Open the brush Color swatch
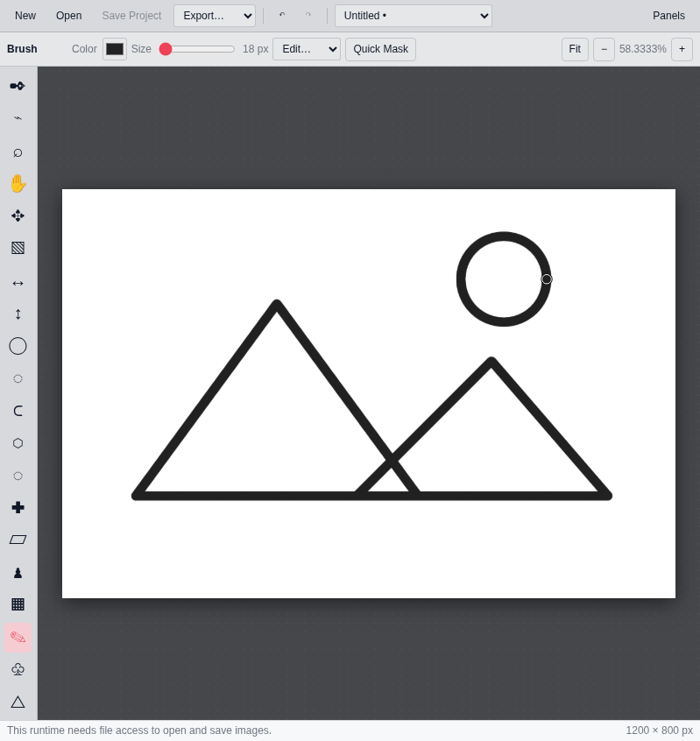 (x=115, y=49)
